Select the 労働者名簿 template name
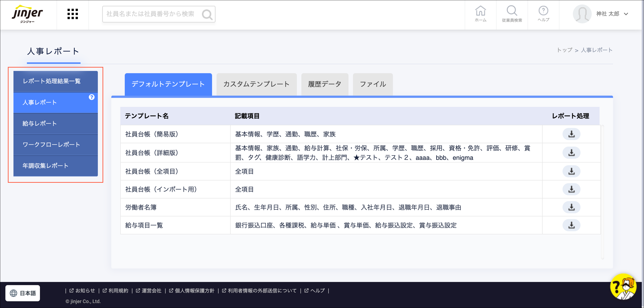 (x=141, y=207)
